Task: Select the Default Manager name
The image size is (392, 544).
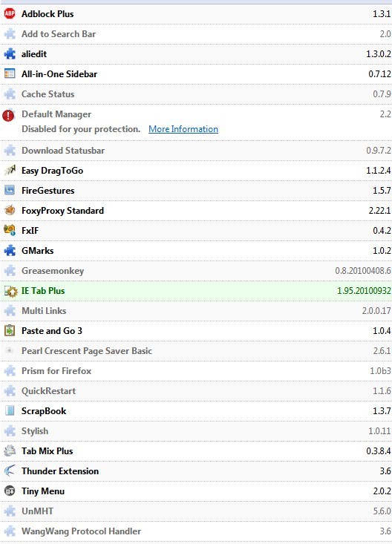Action: 56,114
